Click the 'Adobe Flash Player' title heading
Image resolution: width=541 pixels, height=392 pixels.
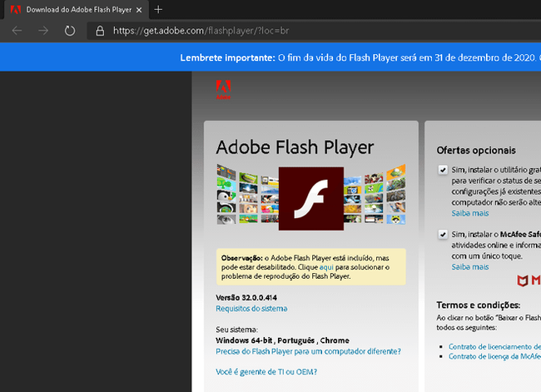pyautogui.click(x=295, y=147)
